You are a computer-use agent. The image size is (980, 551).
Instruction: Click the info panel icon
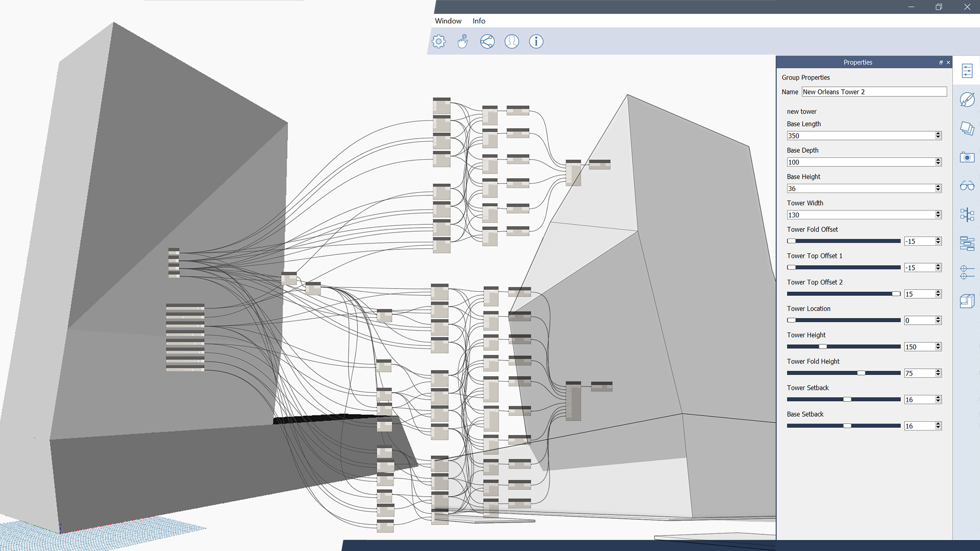(x=536, y=42)
